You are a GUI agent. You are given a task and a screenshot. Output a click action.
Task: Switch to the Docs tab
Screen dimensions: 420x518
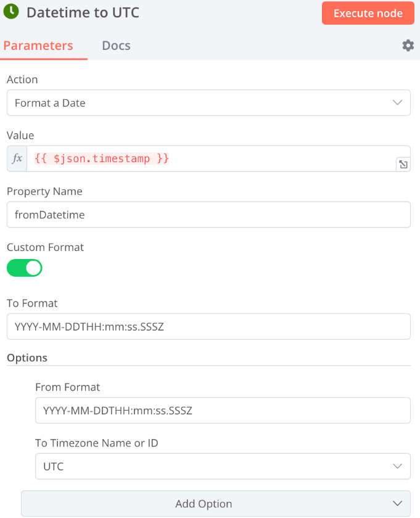point(116,46)
